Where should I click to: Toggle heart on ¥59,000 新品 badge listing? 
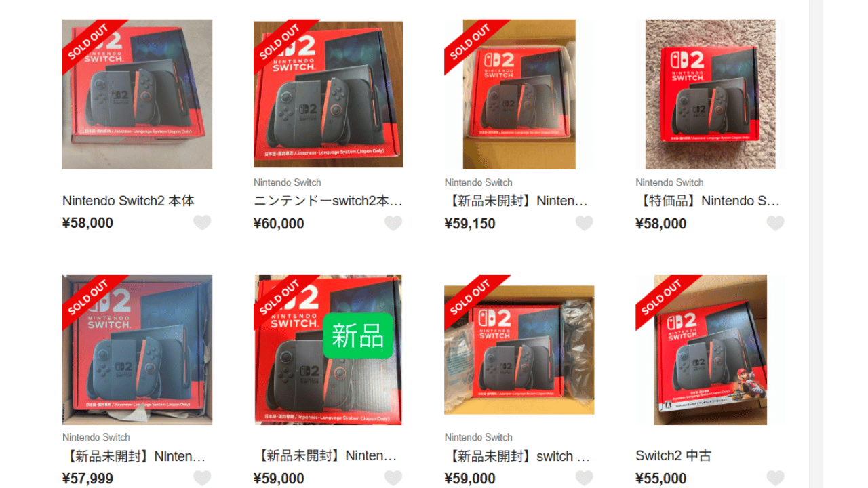393,478
